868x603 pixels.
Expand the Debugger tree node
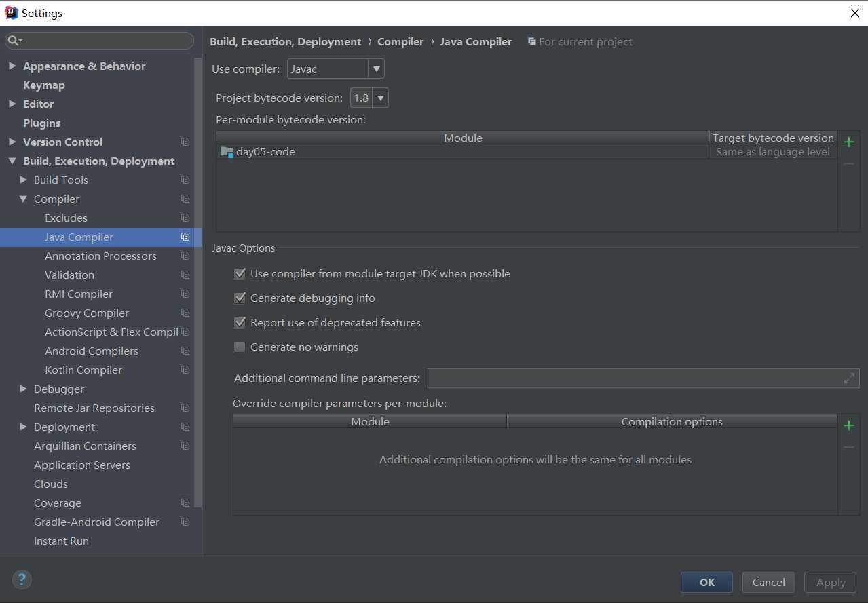[23, 389]
